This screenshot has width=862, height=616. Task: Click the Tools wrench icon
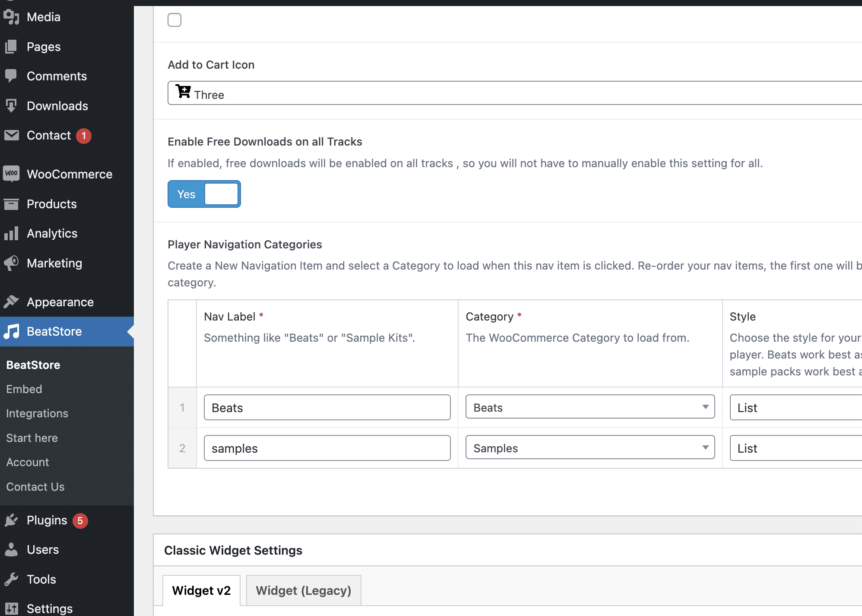[11, 579]
